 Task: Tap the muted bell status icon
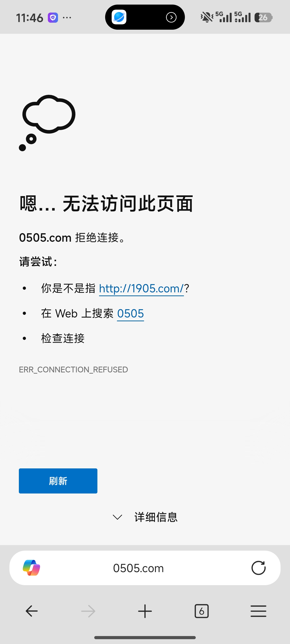click(207, 17)
